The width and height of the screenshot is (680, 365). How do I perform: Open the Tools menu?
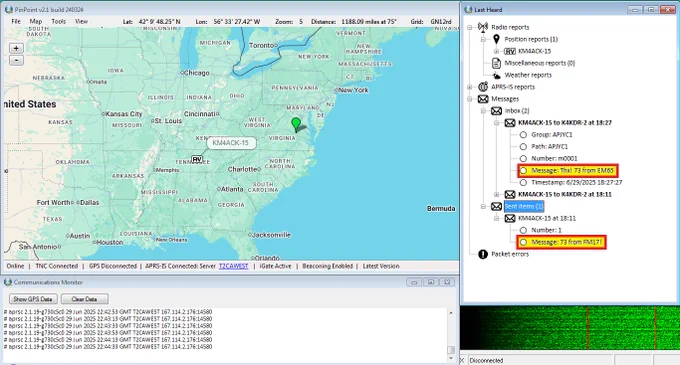[x=59, y=21]
